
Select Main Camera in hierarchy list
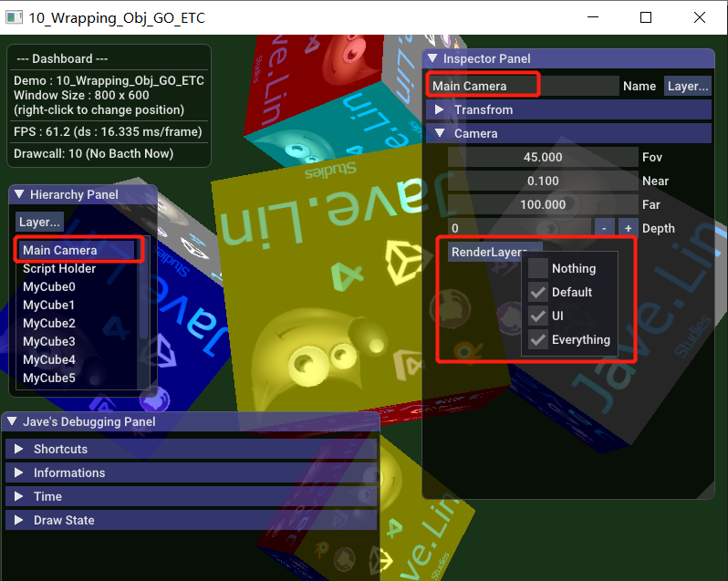[x=77, y=250]
